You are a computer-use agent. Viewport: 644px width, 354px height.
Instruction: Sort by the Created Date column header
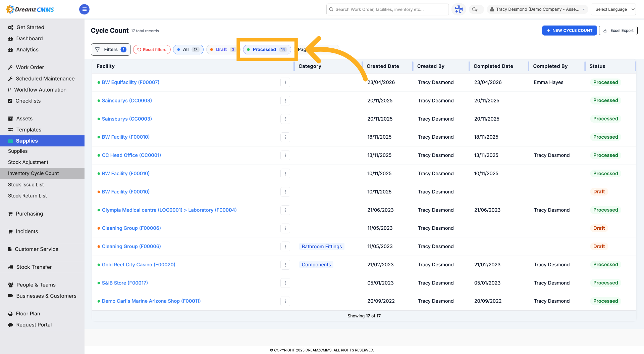pyautogui.click(x=383, y=66)
